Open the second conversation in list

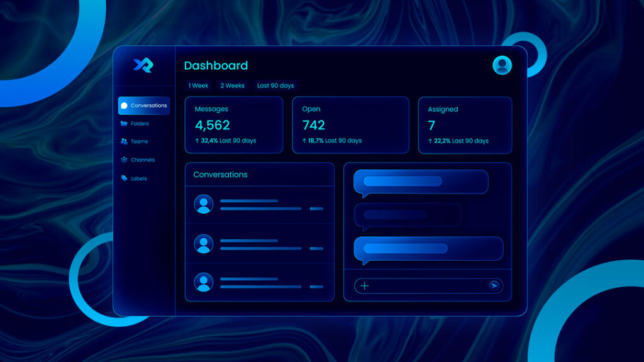coord(259,244)
